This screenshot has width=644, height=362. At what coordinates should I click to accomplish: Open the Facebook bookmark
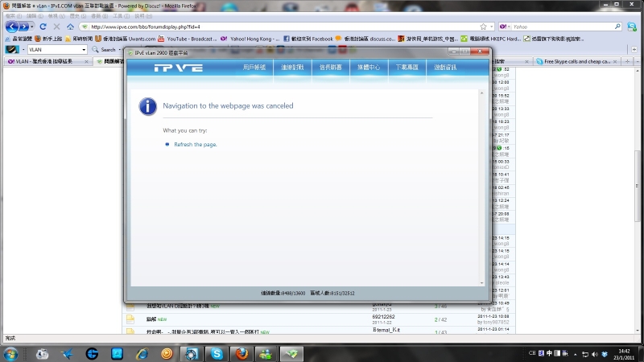tap(308, 39)
